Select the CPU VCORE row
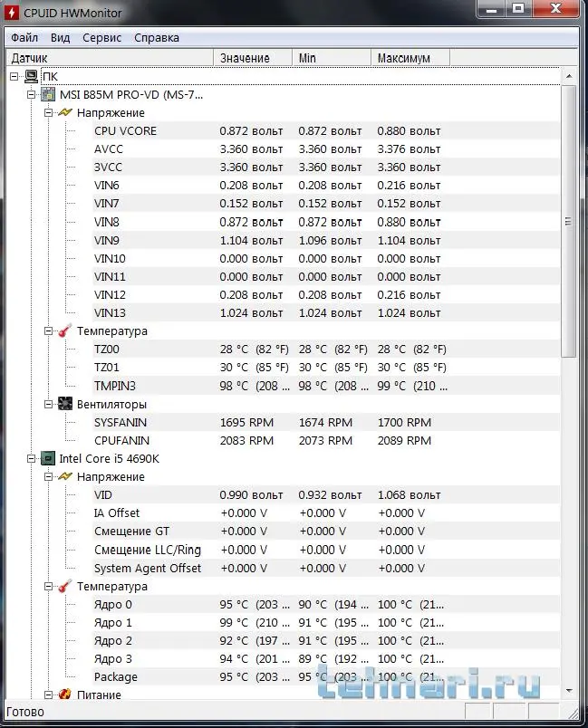This screenshot has width=588, height=728. pyautogui.click(x=325, y=131)
